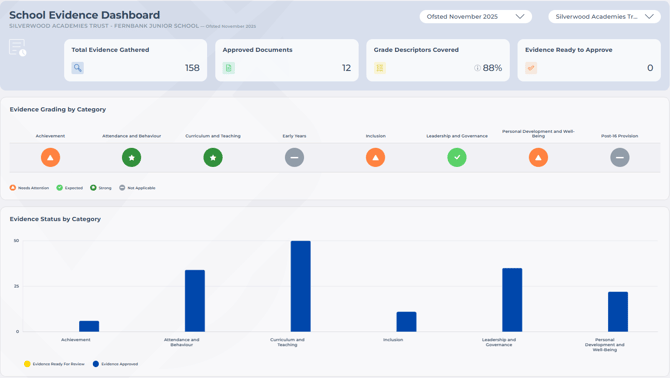
Task: Click the Strong legend icon
Action: (93, 188)
